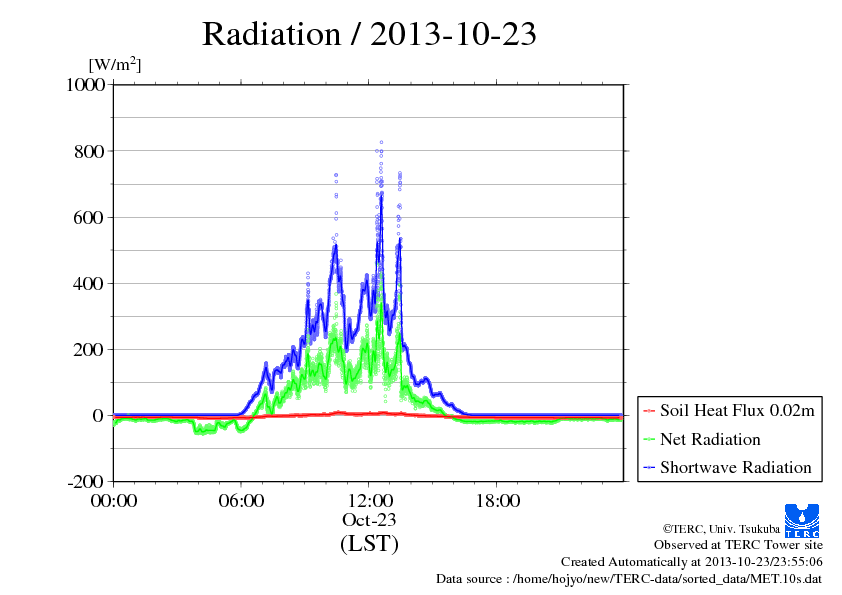Click the 'Created Automatically at' timestamp line
The height and width of the screenshot is (595, 842).
pyautogui.click(x=692, y=562)
